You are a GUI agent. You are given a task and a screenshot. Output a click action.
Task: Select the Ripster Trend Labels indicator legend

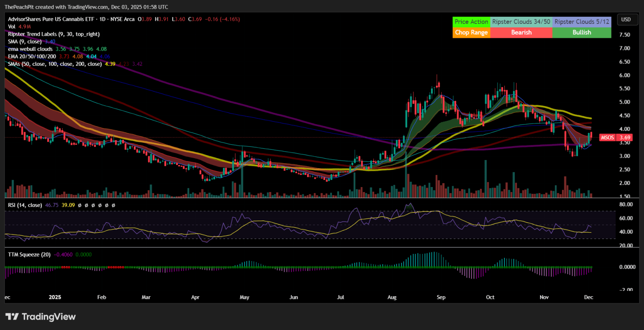point(54,34)
